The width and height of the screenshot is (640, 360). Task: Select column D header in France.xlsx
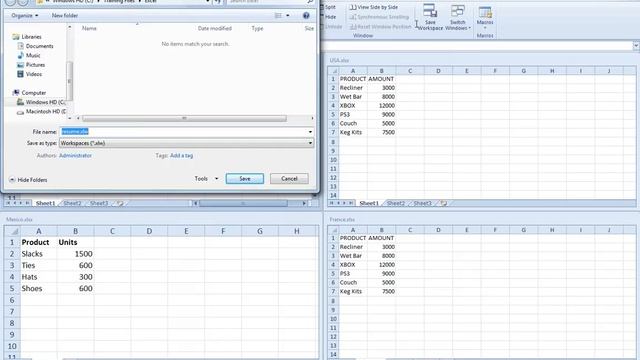coord(438,230)
